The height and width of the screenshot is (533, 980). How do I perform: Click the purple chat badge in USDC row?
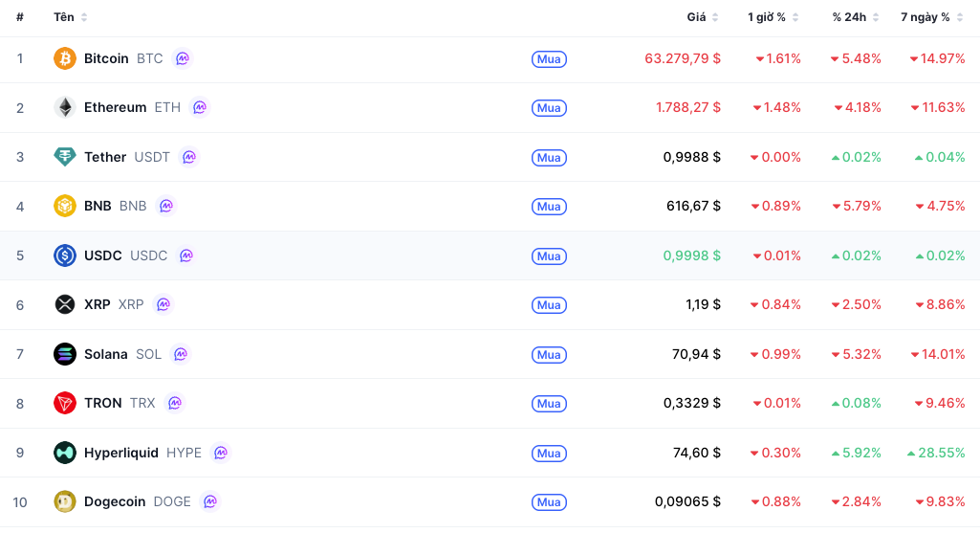186,255
